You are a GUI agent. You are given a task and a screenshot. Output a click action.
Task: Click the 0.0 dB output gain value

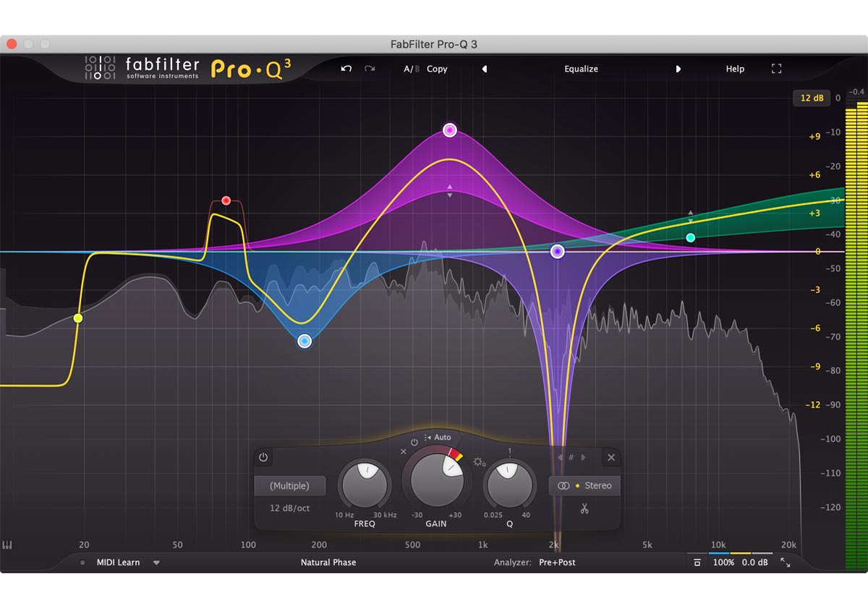pos(755,562)
